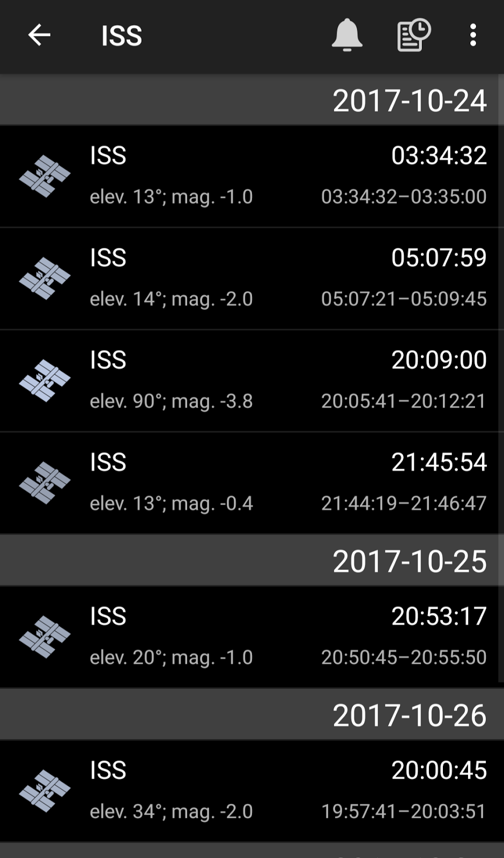
Task: Select pass time range 05:07:21–05:09:45
Action: click(x=403, y=299)
